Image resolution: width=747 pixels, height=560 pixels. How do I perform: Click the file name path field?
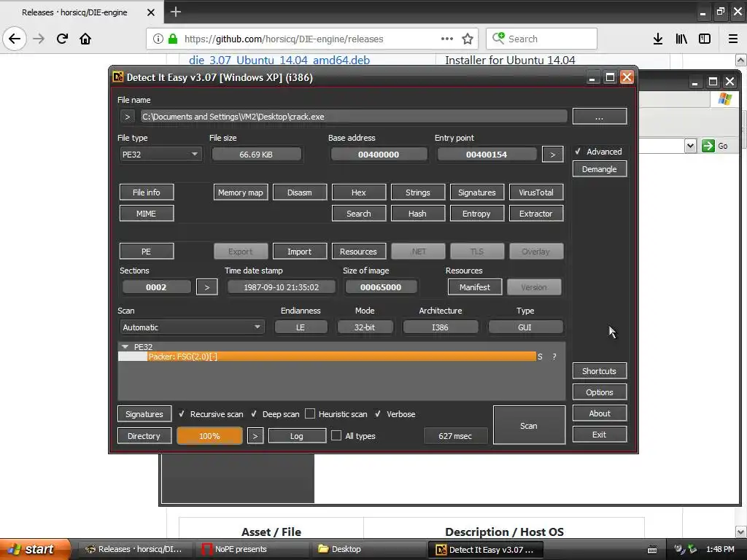coord(354,117)
